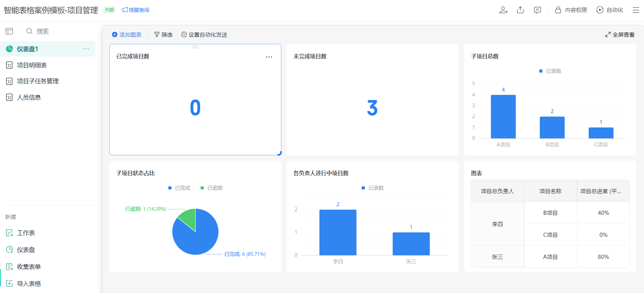
Task: Click the resize corner of 已完成项目数 card
Action: (279, 153)
